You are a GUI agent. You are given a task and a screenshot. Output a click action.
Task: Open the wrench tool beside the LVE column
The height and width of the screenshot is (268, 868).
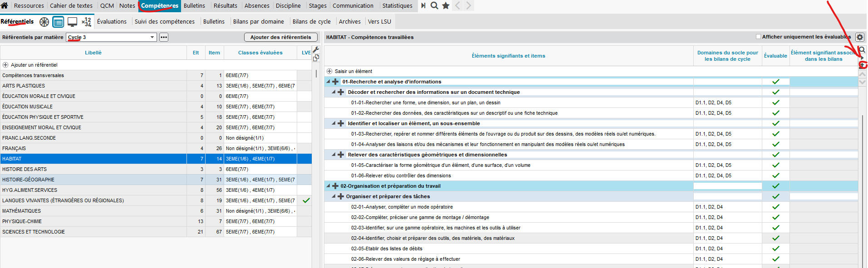click(316, 49)
